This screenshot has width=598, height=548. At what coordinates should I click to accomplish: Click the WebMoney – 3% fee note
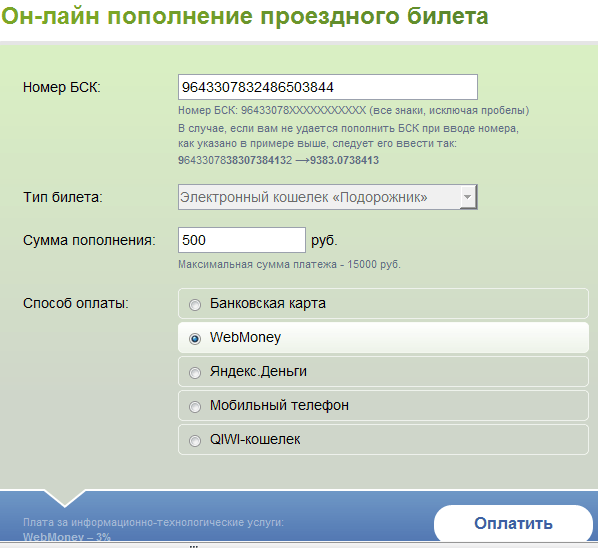pos(67,537)
